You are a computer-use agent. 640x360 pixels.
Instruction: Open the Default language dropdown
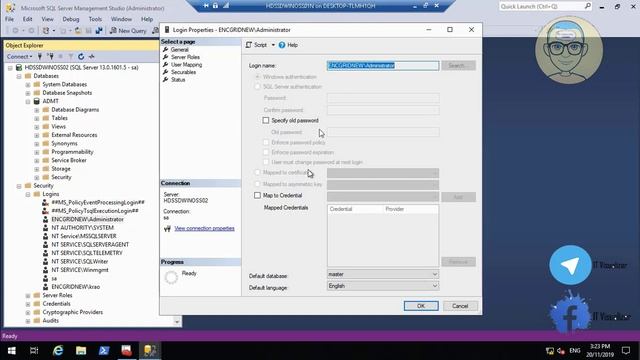383,286
